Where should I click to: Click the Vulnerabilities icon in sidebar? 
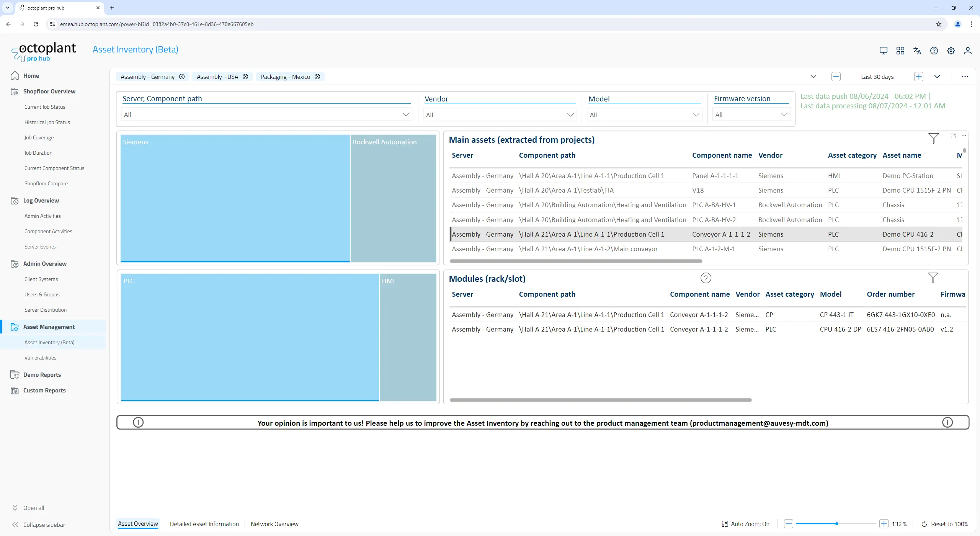point(40,357)
